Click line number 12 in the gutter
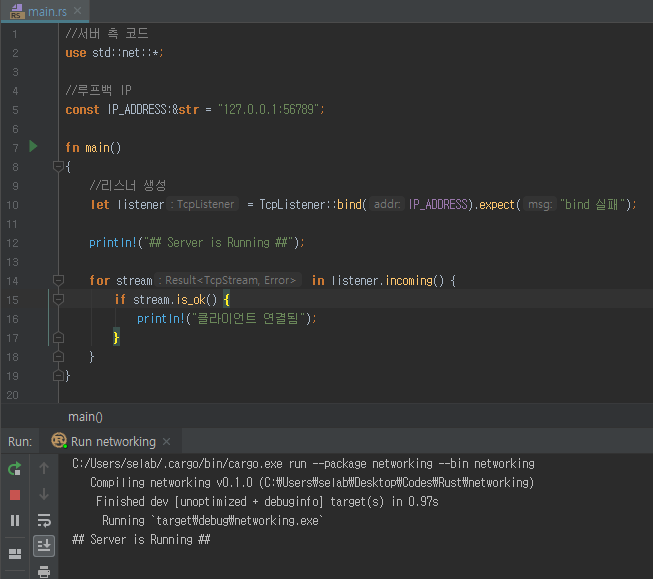 [13, 242]
